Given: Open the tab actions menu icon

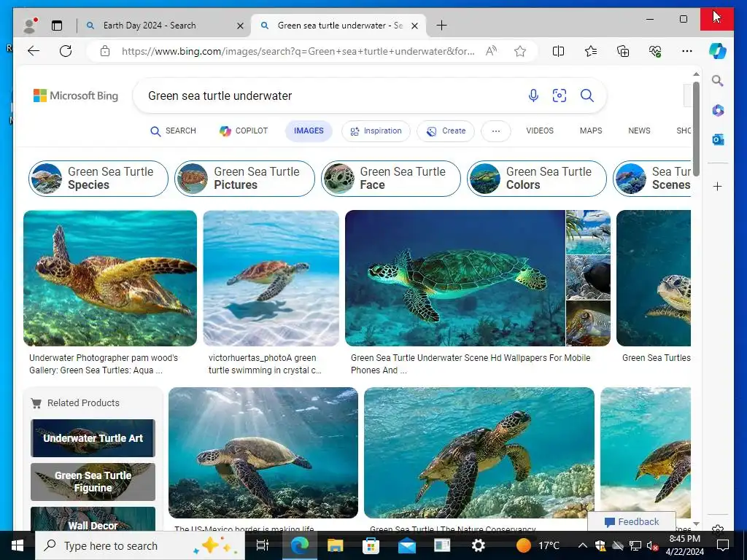Looking at the screenshot, I should pyautogui.click(x=57, y=26).
